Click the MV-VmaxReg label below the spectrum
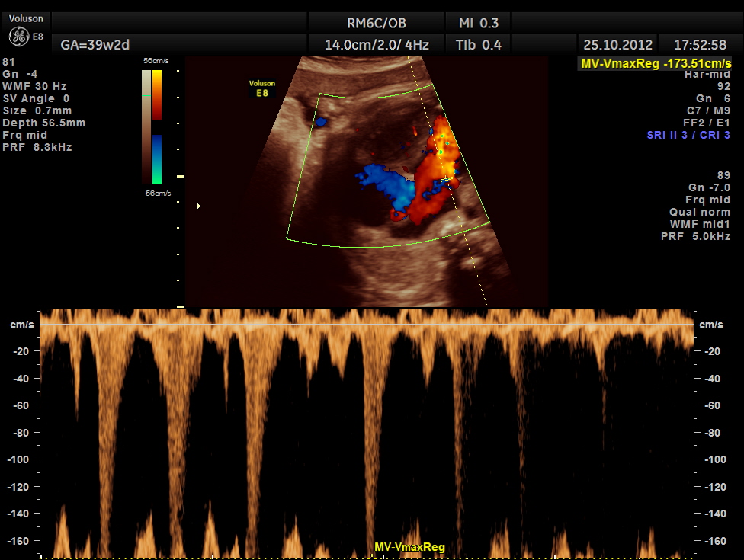This screenshot has height=560, width=744. click(x=409, y=547)
